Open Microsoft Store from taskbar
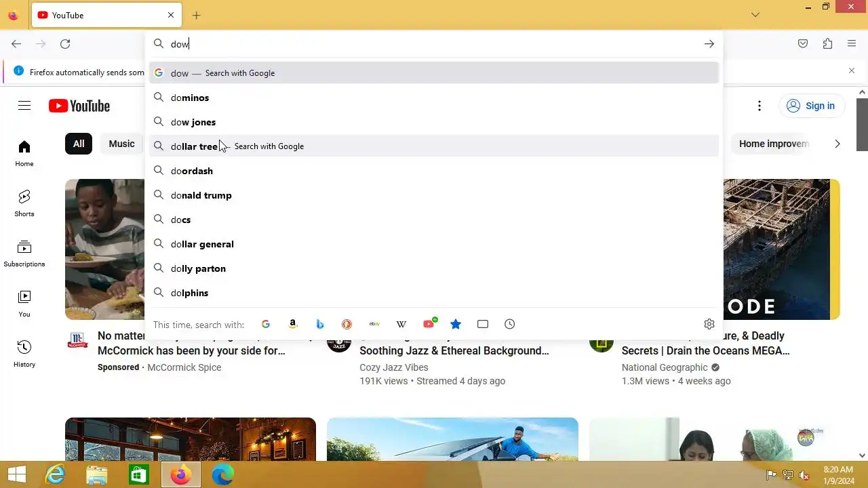The height and width of the screenshot is (488, 868). tap(139, 474)
